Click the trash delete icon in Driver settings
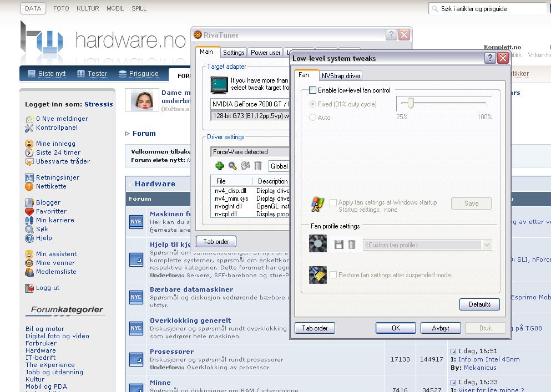551x392 pixels. click(257, 166)
